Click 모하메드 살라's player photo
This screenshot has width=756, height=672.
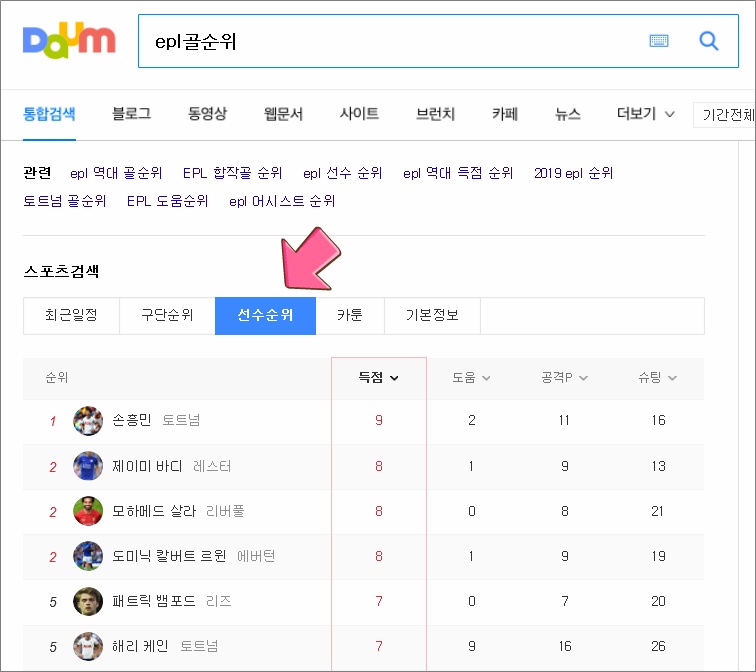point(88,511)
